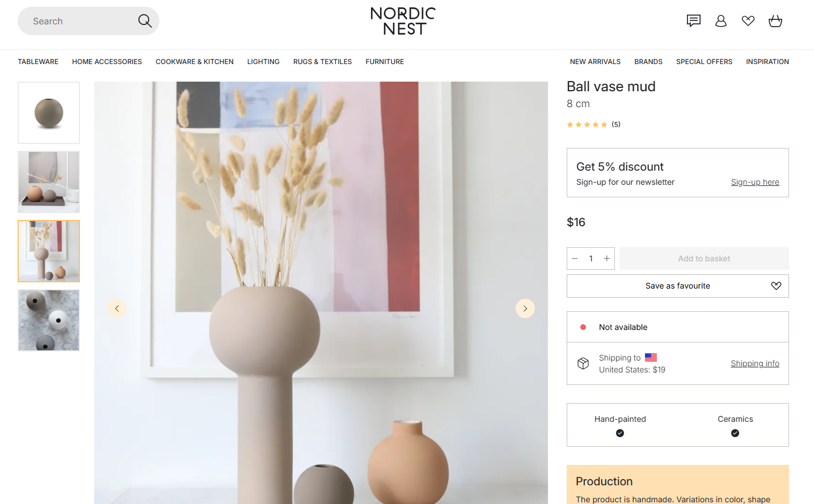Click the search magnifier icon
This screenshot has height=504, width=814.
tap(145, 21)
